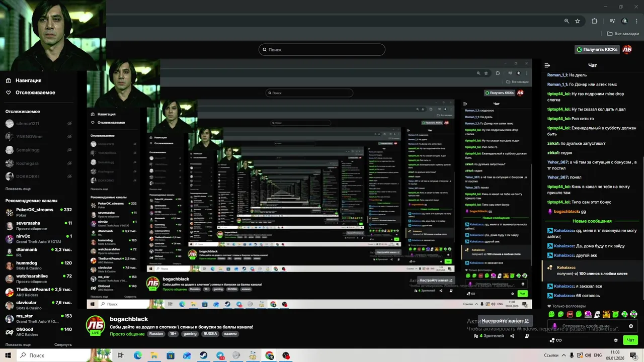The width and height of the screenshot is (644, 362).
Task: Click the 18+ tag under stream title
Action: click(x=173, y=334)
